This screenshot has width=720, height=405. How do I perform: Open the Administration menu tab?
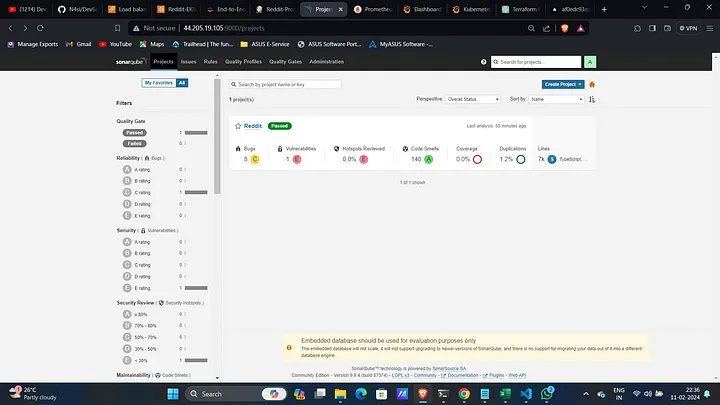pyautogui.click(x=326, y=62)
